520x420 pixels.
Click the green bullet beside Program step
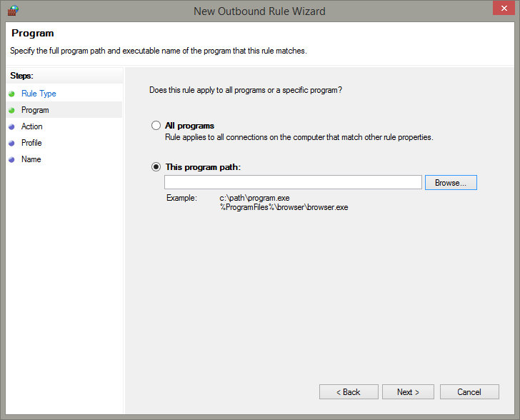11,110
